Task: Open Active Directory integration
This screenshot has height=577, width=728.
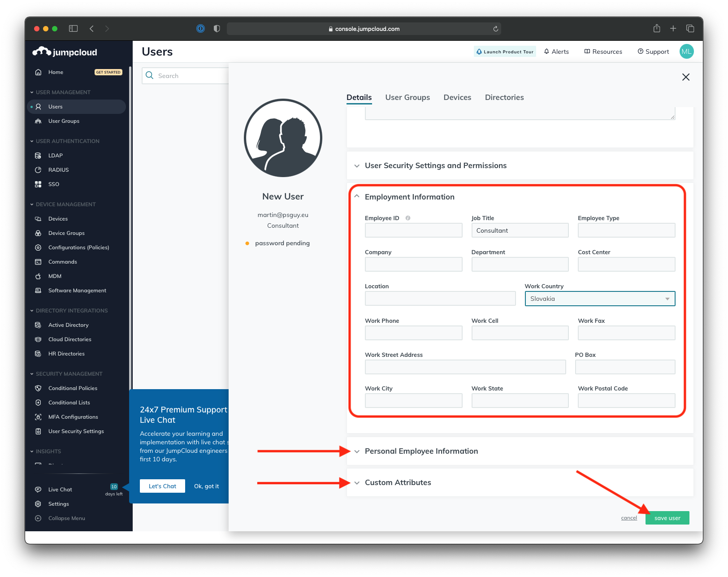Action: pyautogui.click(x=68, y=325)
